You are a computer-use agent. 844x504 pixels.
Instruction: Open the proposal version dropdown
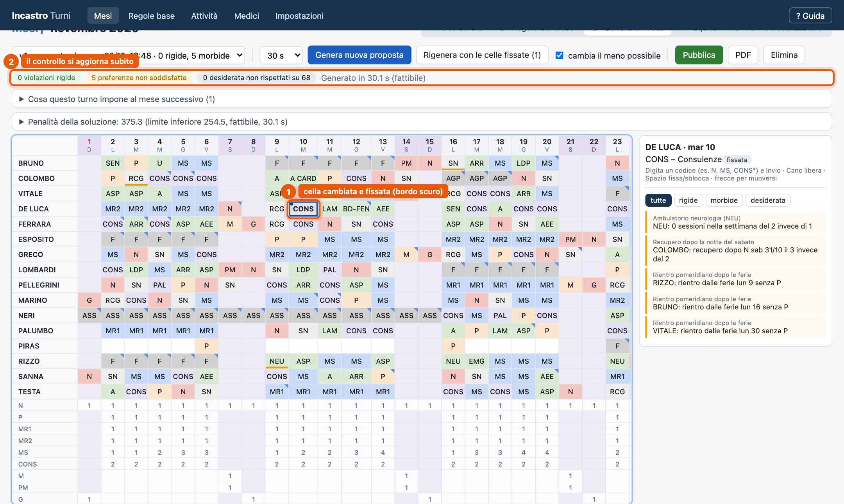129,55
